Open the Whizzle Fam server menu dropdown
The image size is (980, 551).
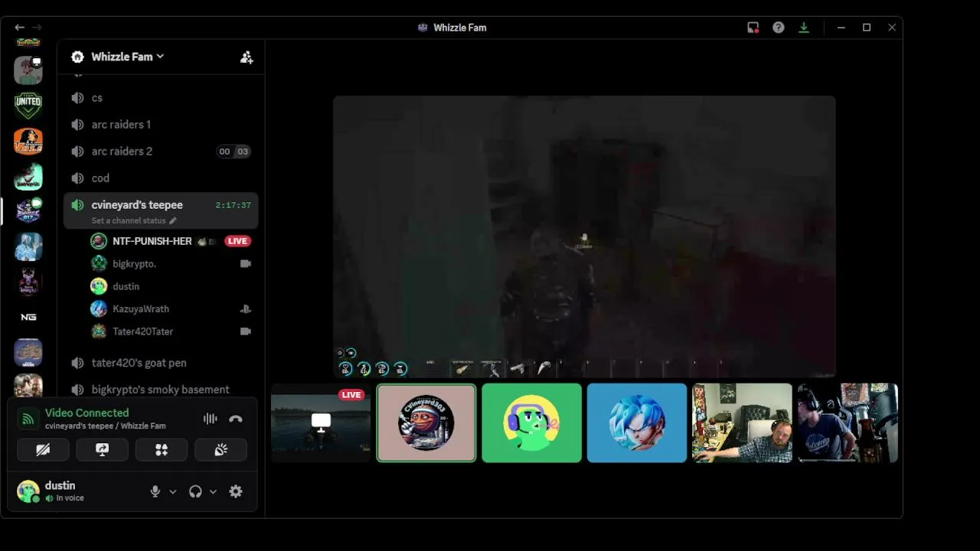click(x=127, y=57)
